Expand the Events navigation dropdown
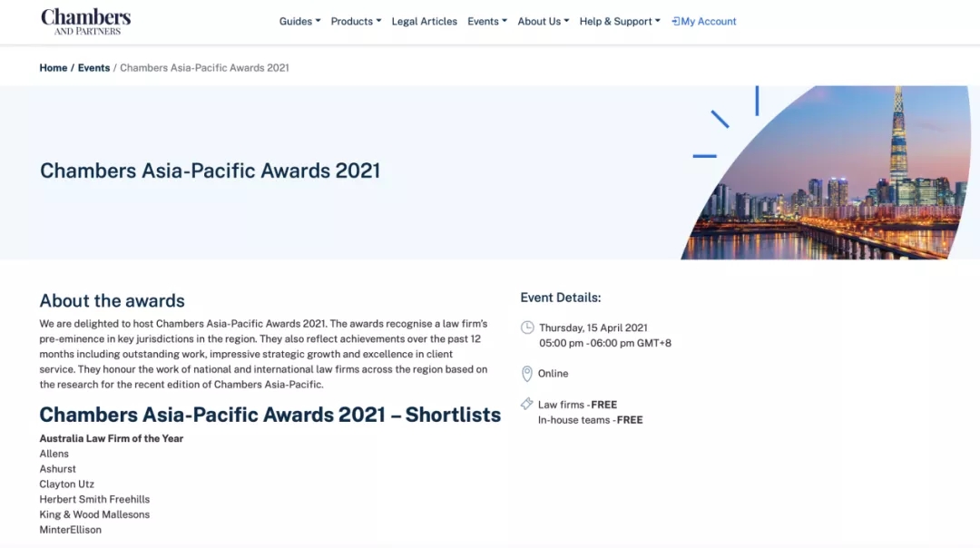This screenshot has width=980, height=548. pyautogui.click(x=487, y=21)
